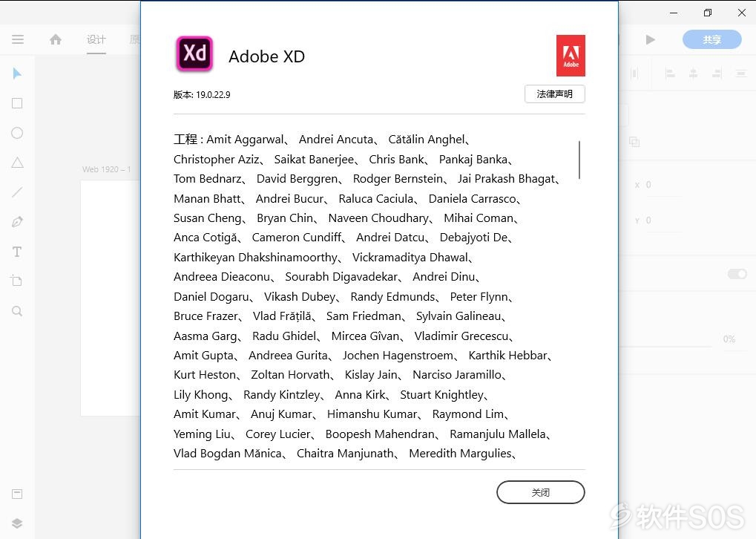Click the name Meredith Margulies
Image resolution: width=756 pixels, height=539 pixels.
tap(460, 454)
